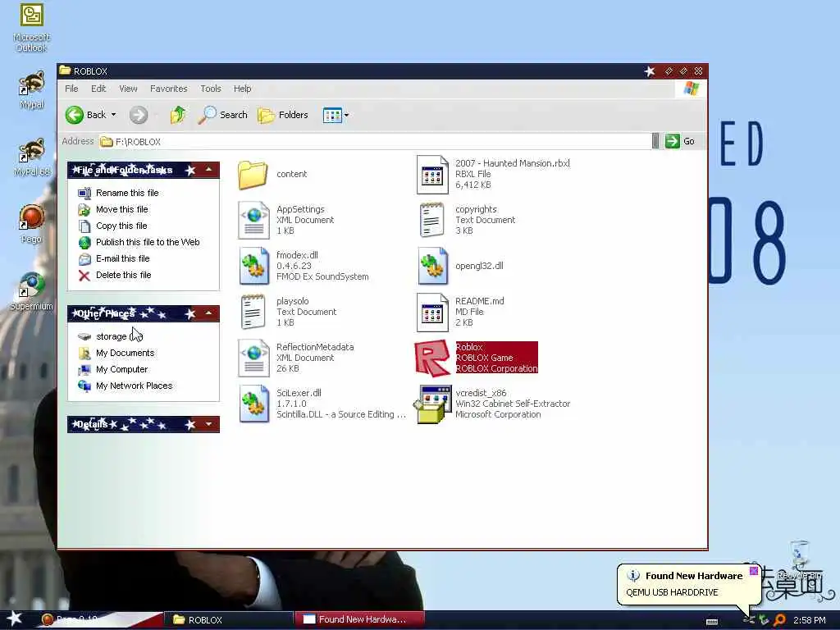Select the ReflectionMetadata XML icon
The image size is (840, 630).
pos(253,358)
